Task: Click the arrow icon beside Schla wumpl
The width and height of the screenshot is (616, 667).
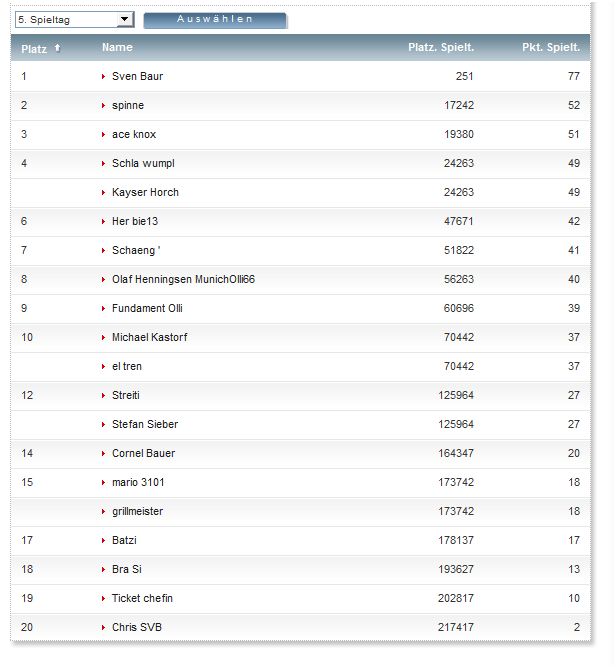Action: (104, 163)
